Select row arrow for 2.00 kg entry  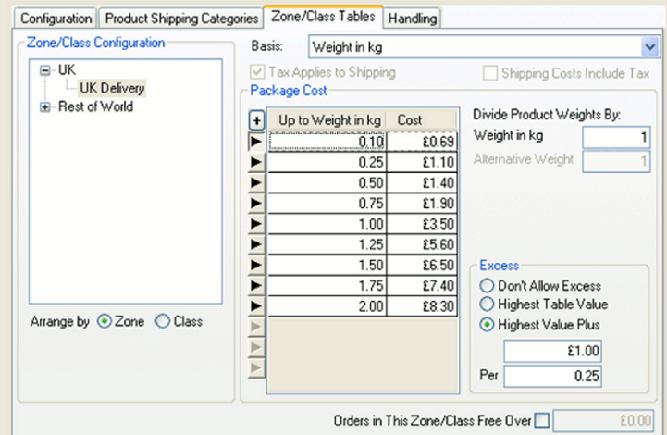(x=257, y=306)
